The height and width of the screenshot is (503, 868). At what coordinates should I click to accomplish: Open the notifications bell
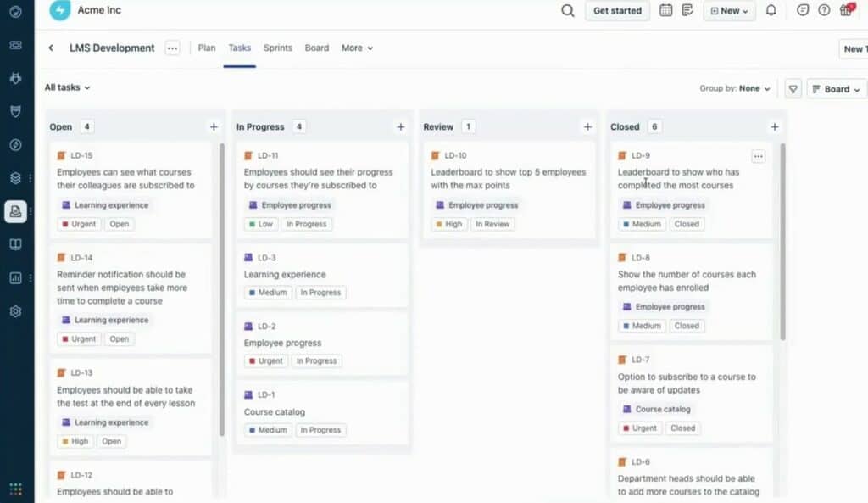(771, 10)
